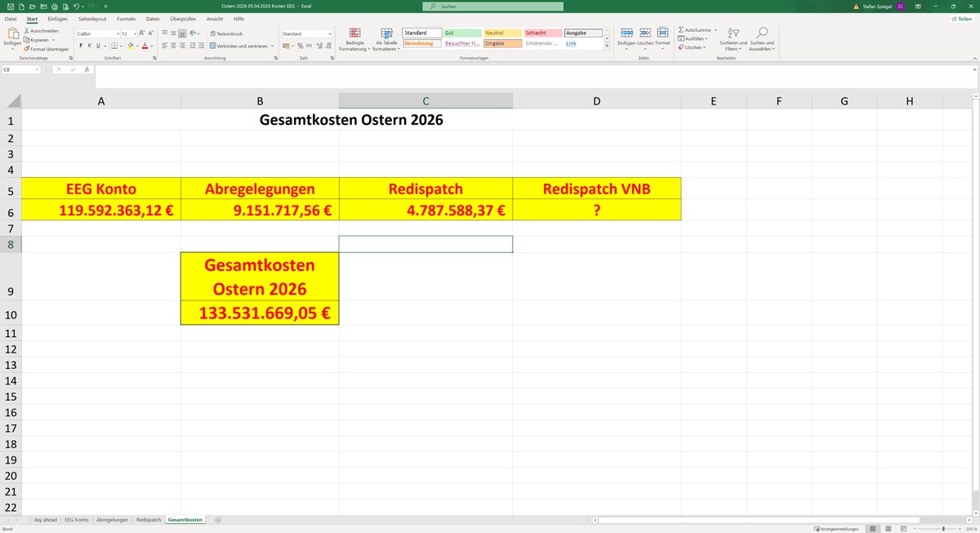Switch to the Einfügen ribbon tab

click(x=57, y=19)
